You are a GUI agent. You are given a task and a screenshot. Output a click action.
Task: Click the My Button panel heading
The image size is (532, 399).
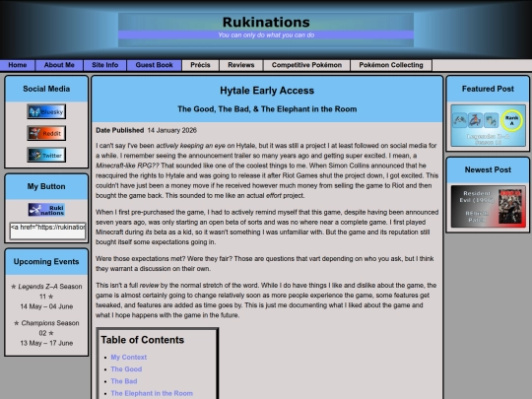click(46, 186)
